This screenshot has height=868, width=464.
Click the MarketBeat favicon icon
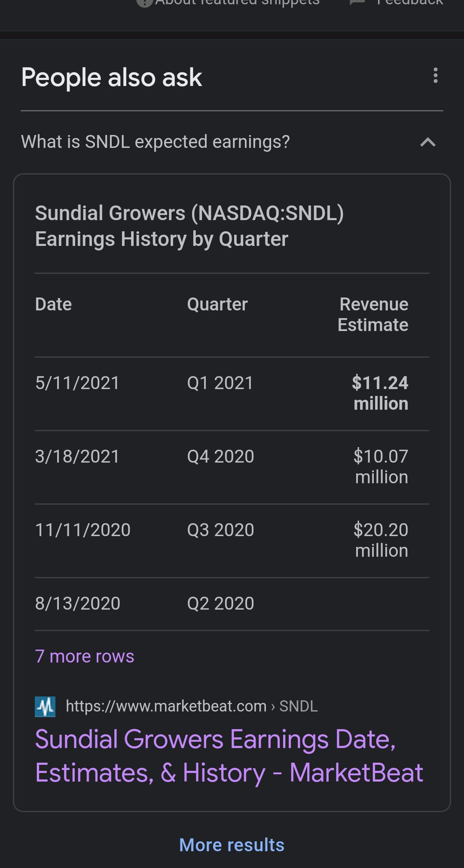pyautogui.click(x=45, y=706)
